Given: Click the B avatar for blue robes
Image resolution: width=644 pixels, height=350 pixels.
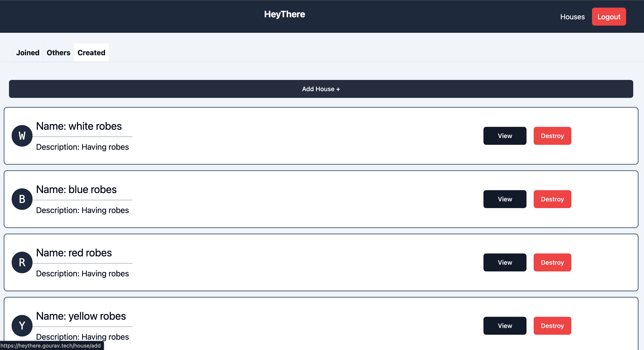Looking at the screenshot, I should 22,199.
